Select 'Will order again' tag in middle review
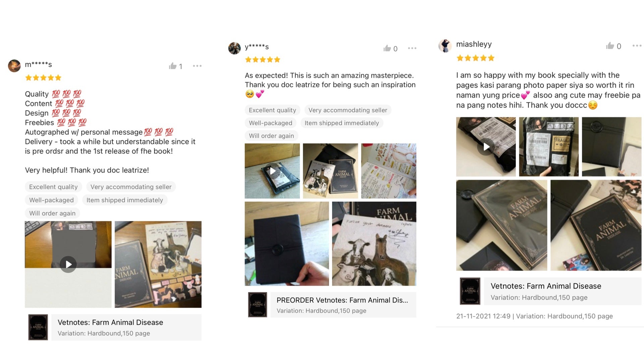 point(271,136)
